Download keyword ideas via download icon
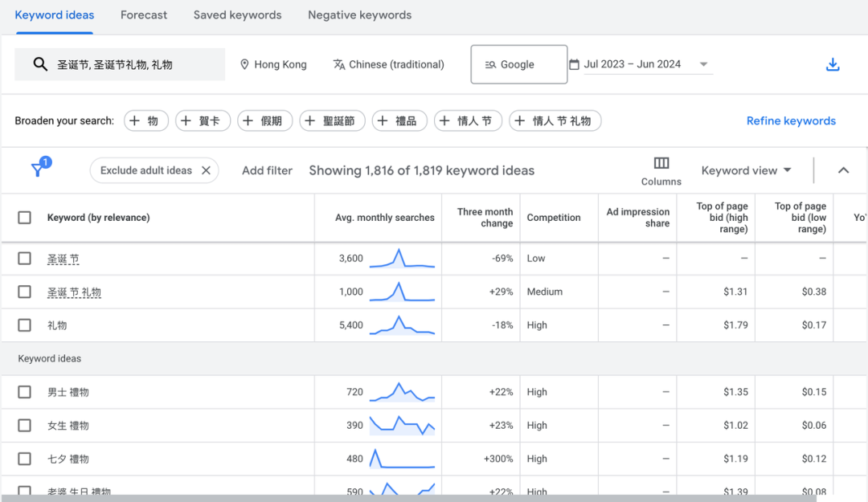This screenshot has height=502, width=868. click(x=833, y=65)
